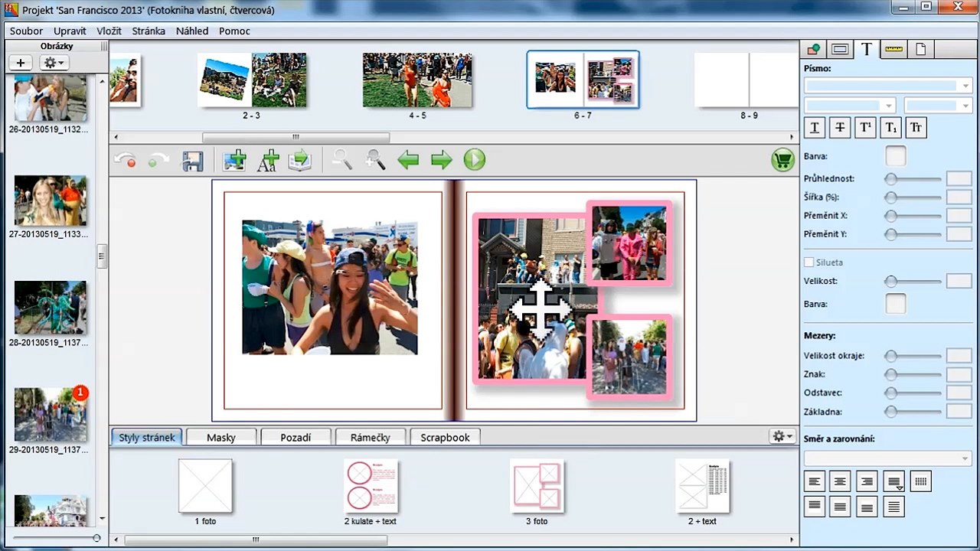Screen dimensions: 980x551
Task: Expand the Písmo font family dropdown
Action: [888, 86]
